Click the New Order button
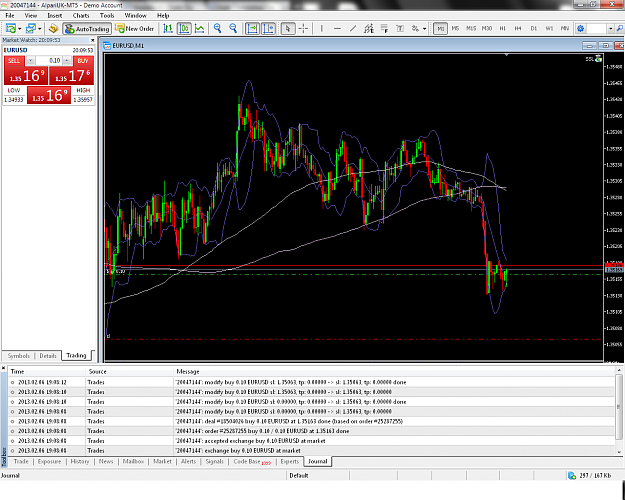The height and width of the screenshot is (500, 625). [x=135, y=29]
